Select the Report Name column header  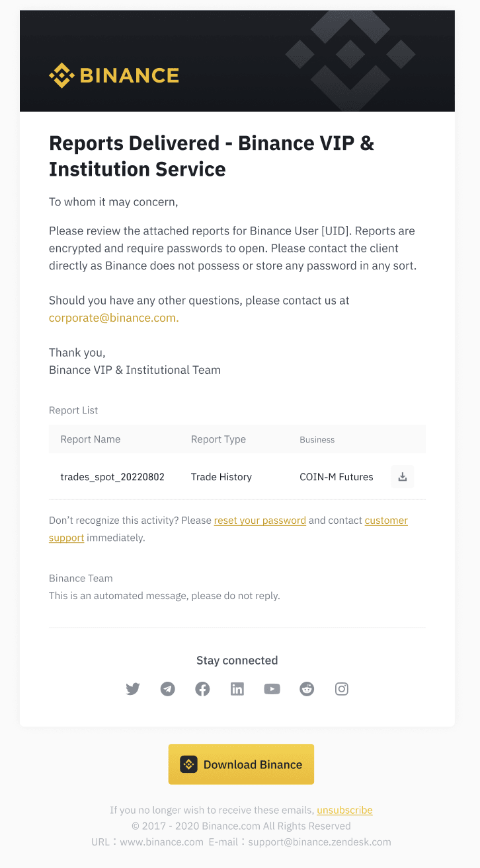coord(91,439)
